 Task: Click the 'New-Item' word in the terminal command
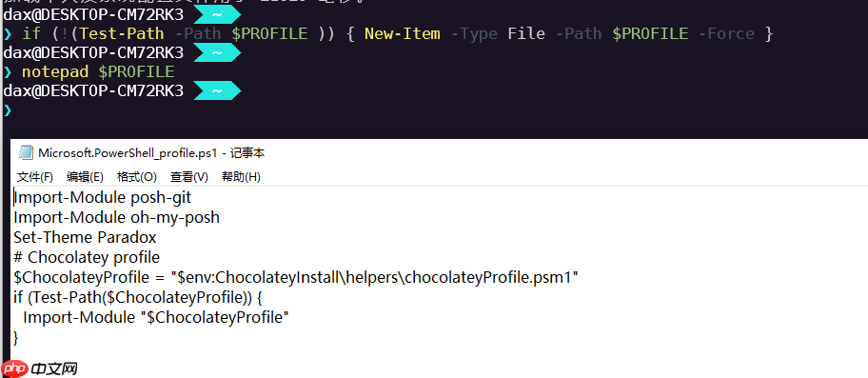(403, 33)
